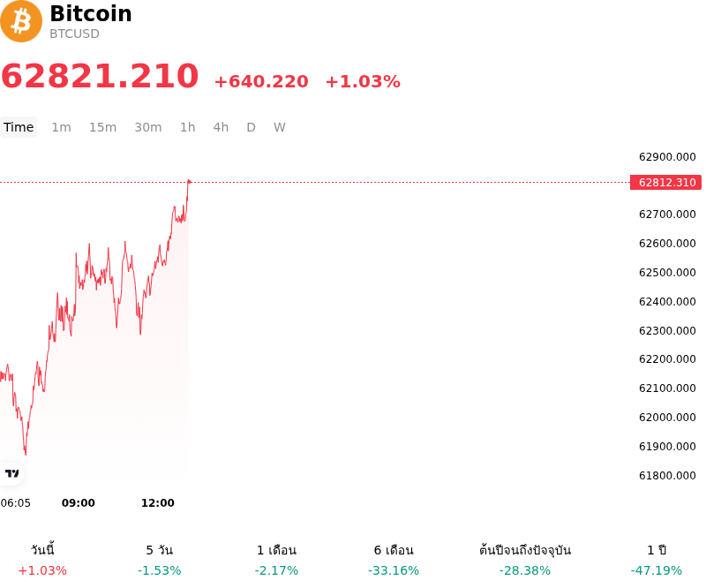Screen dimensions: 706x588
Task: Select the 5 วัน -1.53% range
Action: pos(160,560)
